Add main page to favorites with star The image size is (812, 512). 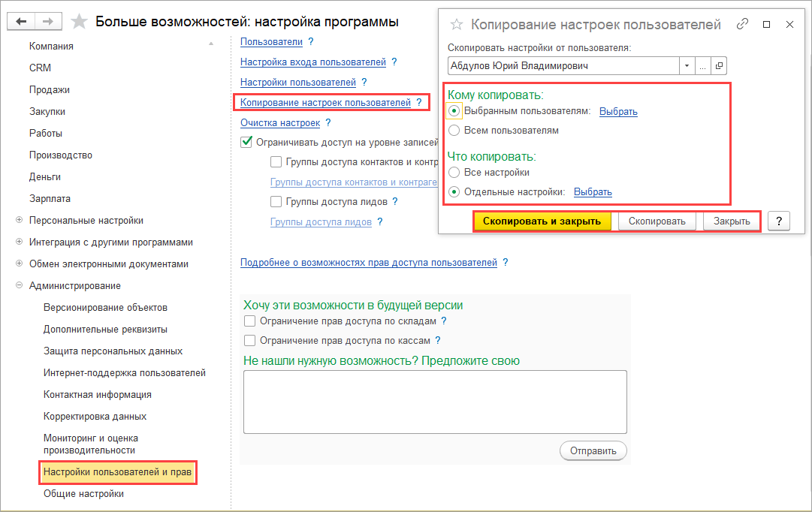tap(79, 21)
